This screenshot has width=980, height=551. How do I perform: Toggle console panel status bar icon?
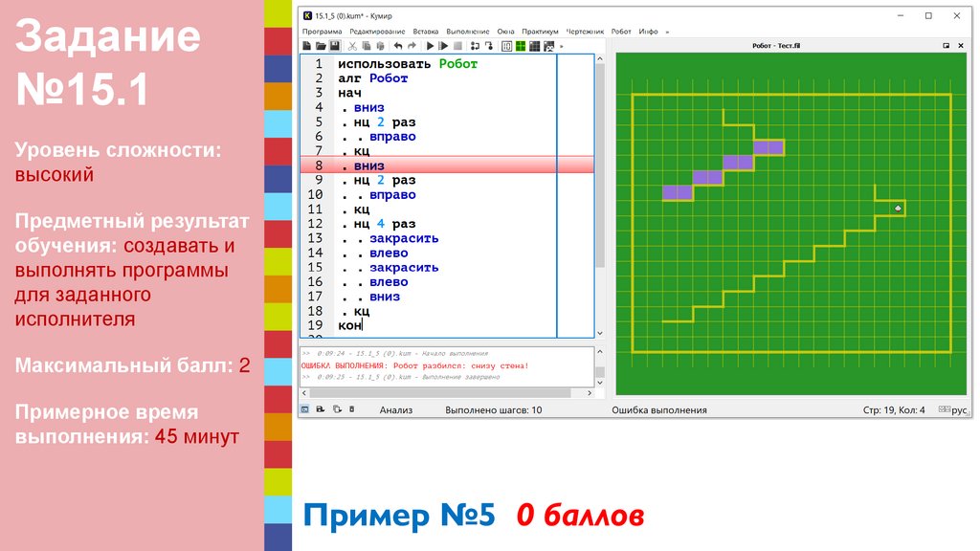click(x=305, y=409)
